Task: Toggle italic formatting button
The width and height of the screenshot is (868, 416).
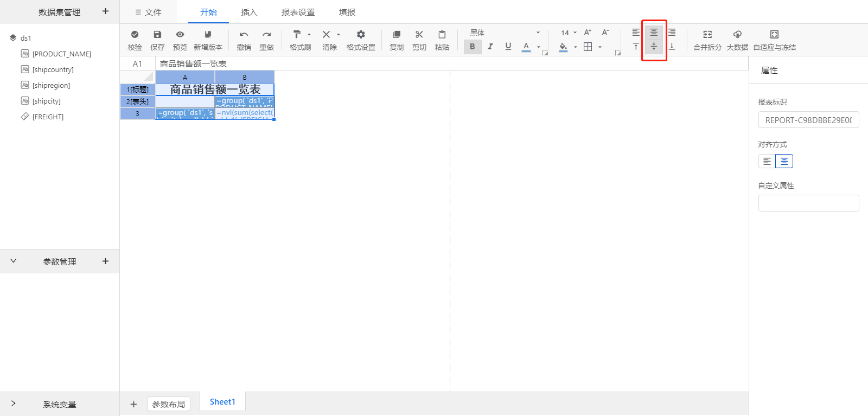Action: click(490, 47)
